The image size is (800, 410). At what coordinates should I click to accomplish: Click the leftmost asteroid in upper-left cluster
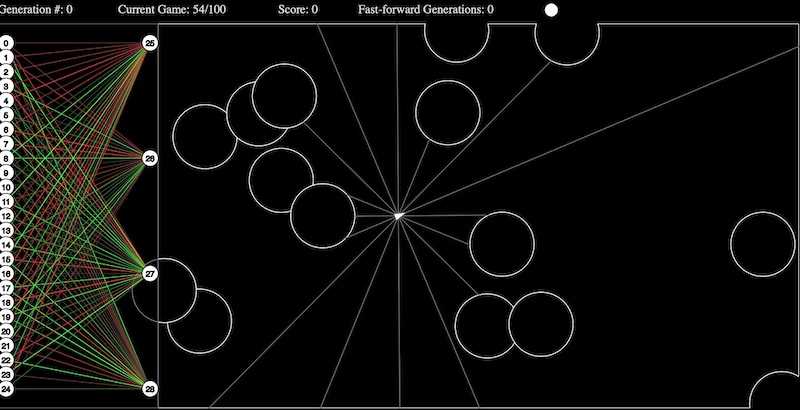click(x=206, y=136)
